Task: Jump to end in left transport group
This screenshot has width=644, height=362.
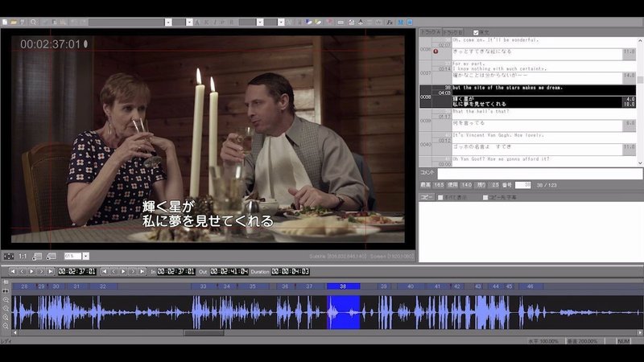Action: [x=51, y=271]
